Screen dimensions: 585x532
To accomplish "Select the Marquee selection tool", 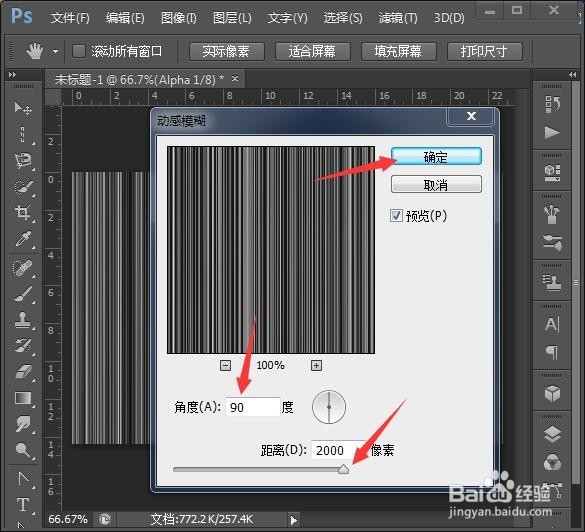I will (23, 134).
